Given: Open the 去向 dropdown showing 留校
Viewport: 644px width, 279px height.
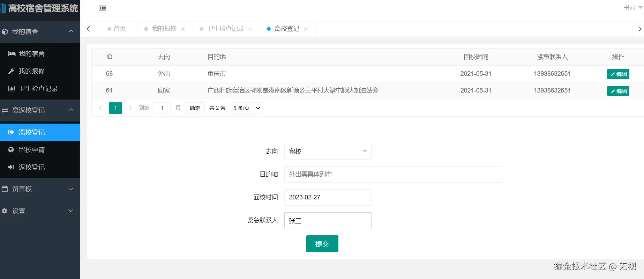Looking at the screenshot, I should pos(328,151).
